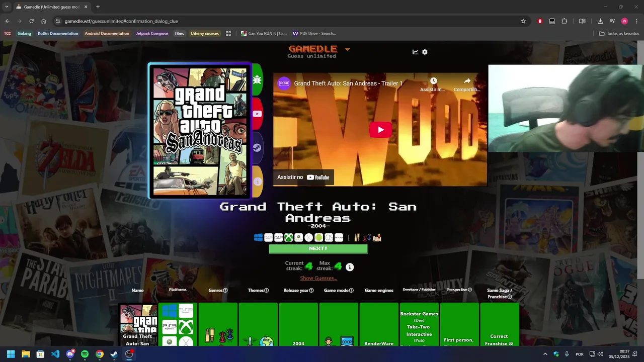
Task: Show hidden system tray icons
Action: pyautogui.click(x=545, y=354)
